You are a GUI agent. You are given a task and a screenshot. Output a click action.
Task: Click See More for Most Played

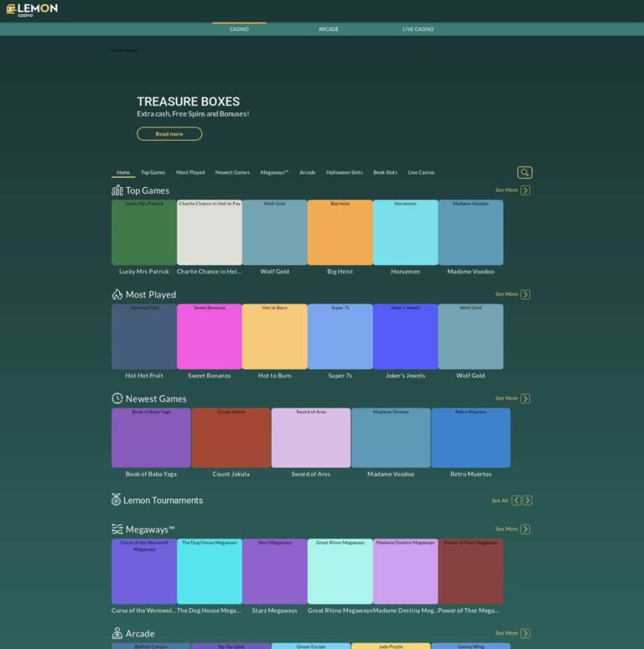click(x=506, y=293)
